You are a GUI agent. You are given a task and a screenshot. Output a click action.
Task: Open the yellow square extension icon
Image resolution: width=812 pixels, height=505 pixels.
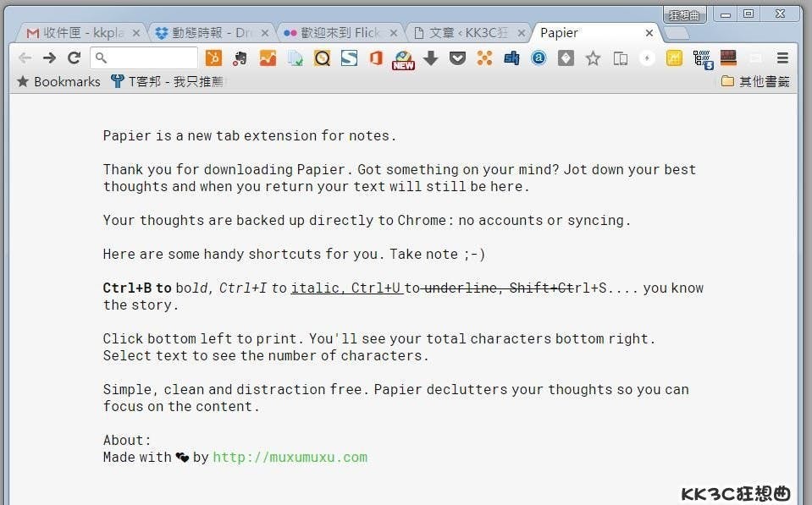coord(674,58)
